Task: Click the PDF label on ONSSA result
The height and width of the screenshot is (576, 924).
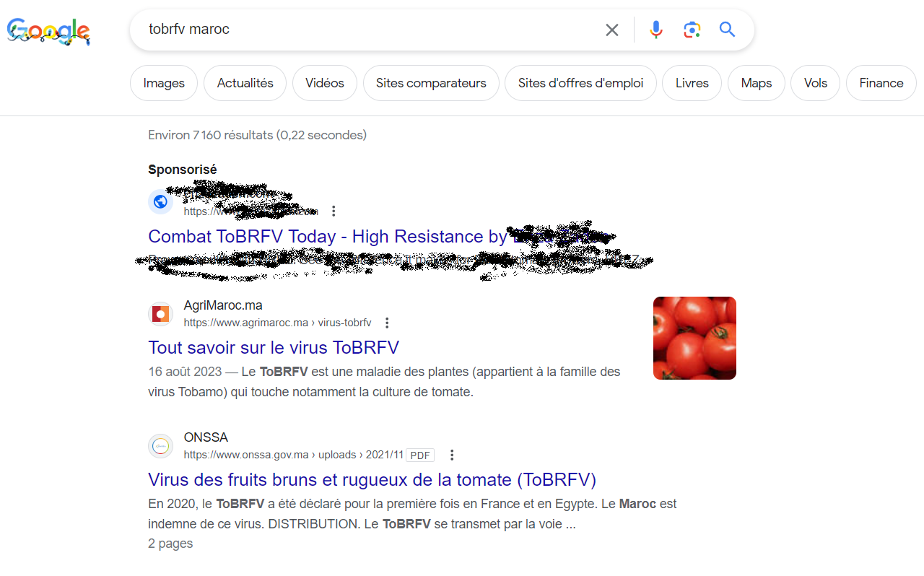Action: coord(420,455)
